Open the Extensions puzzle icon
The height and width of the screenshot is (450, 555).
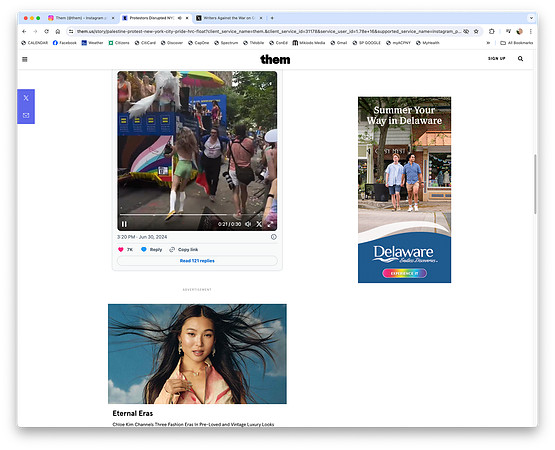pyautogui.click(x=492, y=32)
